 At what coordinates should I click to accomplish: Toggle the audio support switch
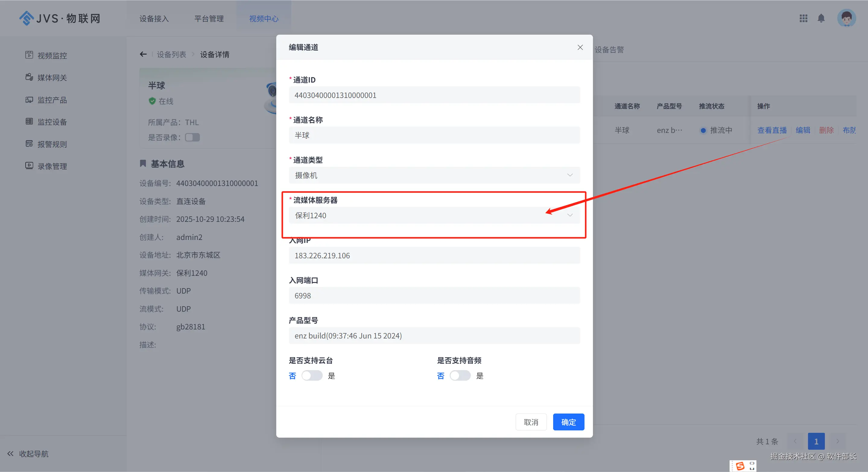pyautogui.click(x=460, y=375)
